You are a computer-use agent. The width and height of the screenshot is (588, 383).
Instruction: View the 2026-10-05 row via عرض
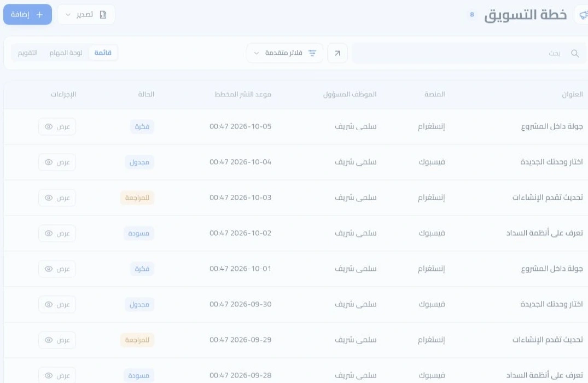(x=57, y=127)
